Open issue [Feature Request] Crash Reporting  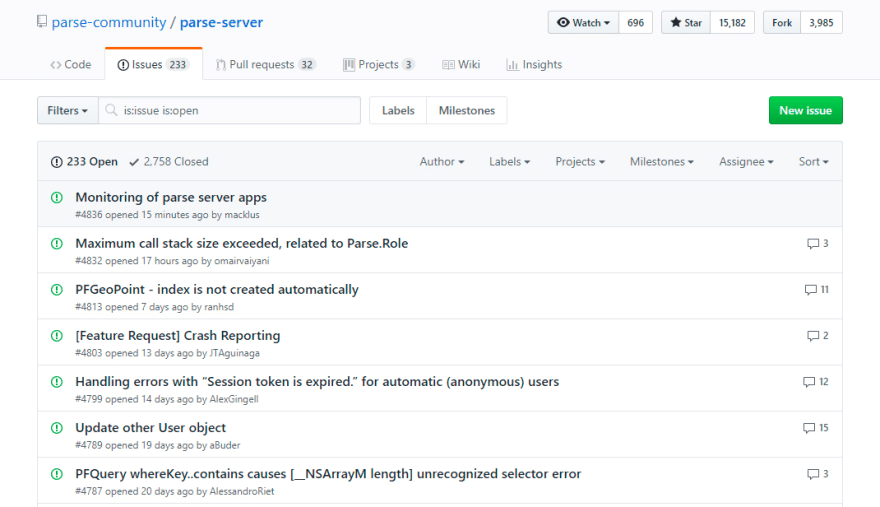pyautogui.click(x=177, y=335)
